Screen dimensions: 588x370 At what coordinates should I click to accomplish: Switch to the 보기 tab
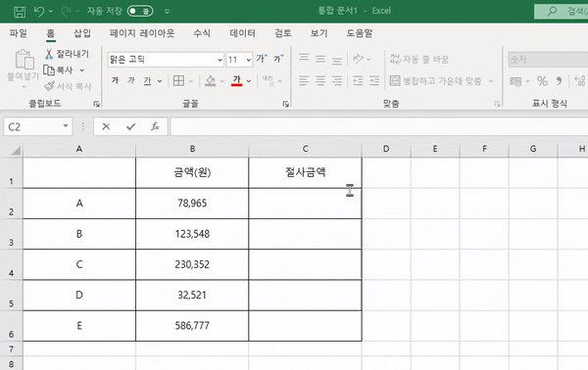pos(318,33)
